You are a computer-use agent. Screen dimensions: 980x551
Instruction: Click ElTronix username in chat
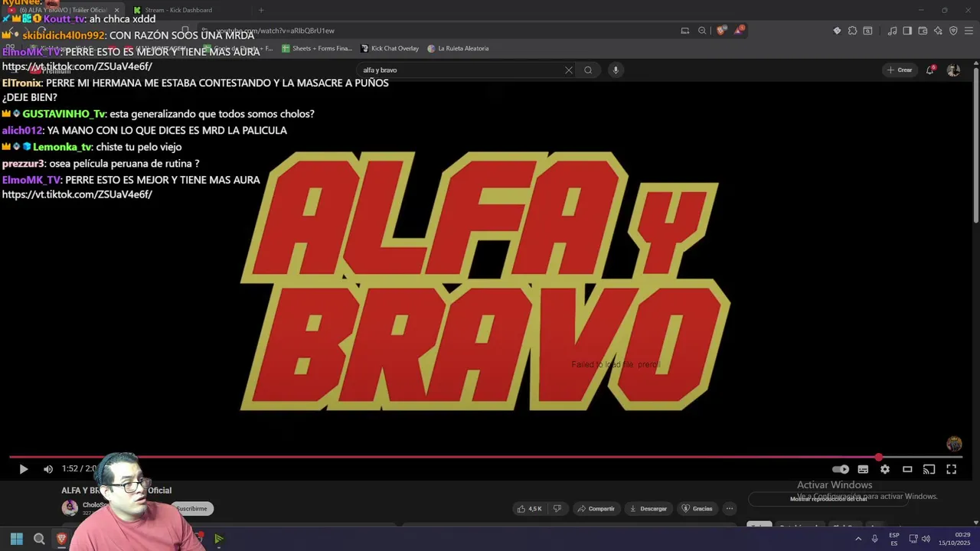[21, 83]
